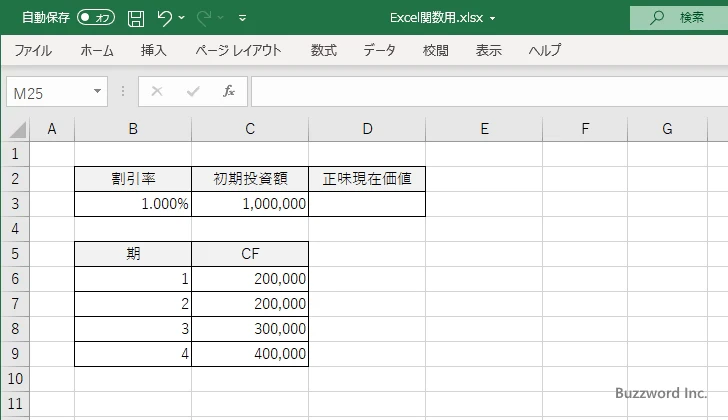Switch to the 表示 tab
Viewport: 728px width, 420px height.
(x=488, y=50)
